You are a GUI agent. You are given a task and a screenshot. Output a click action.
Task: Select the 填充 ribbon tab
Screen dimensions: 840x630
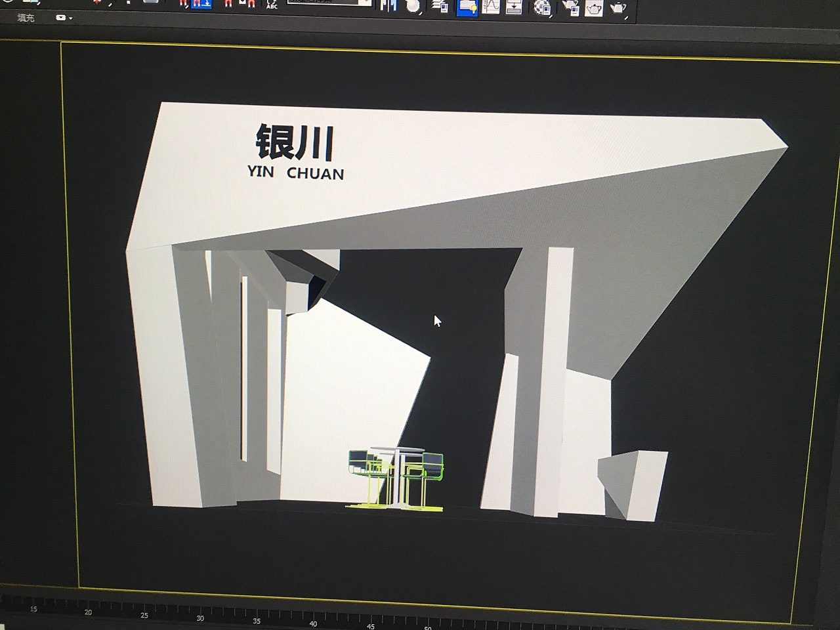pos(26,18)
